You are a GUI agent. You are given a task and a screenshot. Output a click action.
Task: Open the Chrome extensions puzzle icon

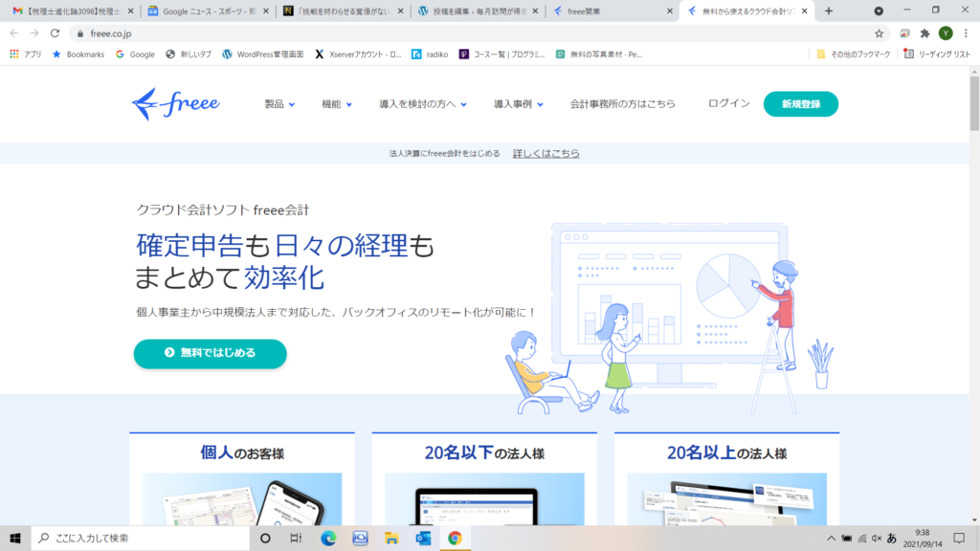[x=924, y=33]
